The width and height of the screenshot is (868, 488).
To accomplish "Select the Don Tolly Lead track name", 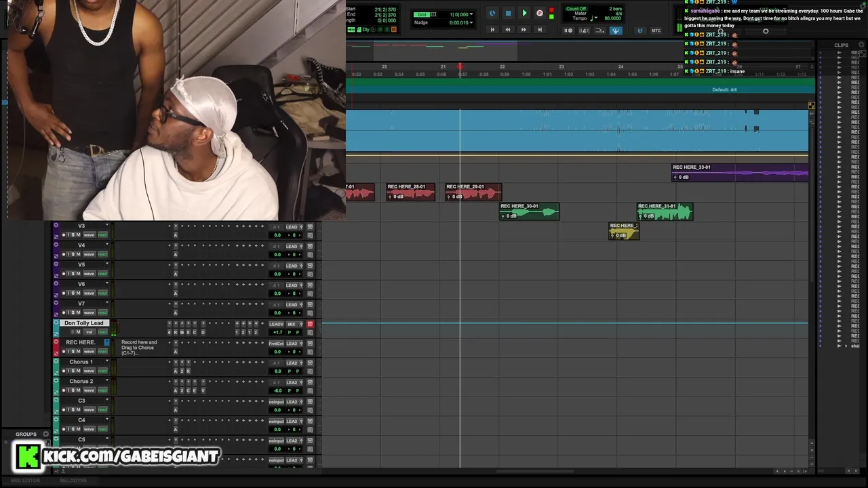I will (84, 323).
